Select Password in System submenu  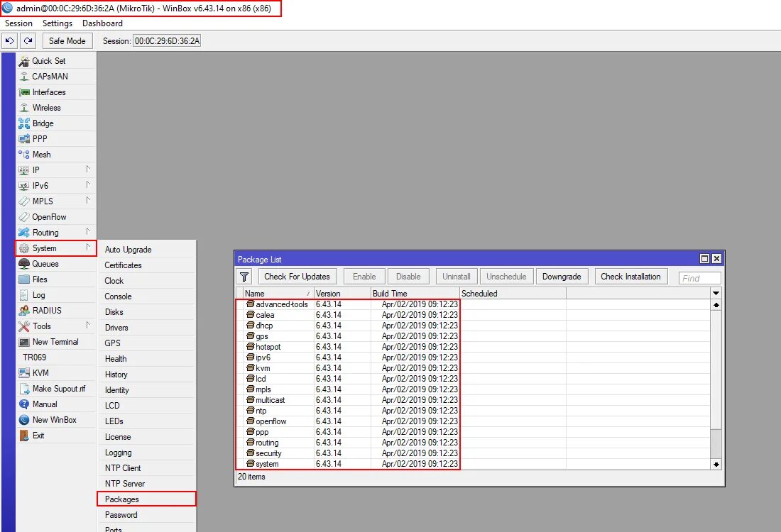147,514
